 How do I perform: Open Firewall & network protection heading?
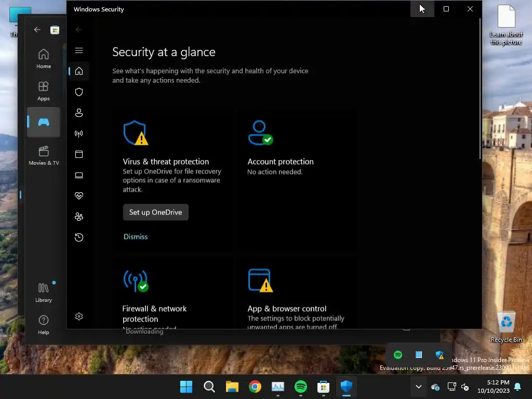[154, 314]
